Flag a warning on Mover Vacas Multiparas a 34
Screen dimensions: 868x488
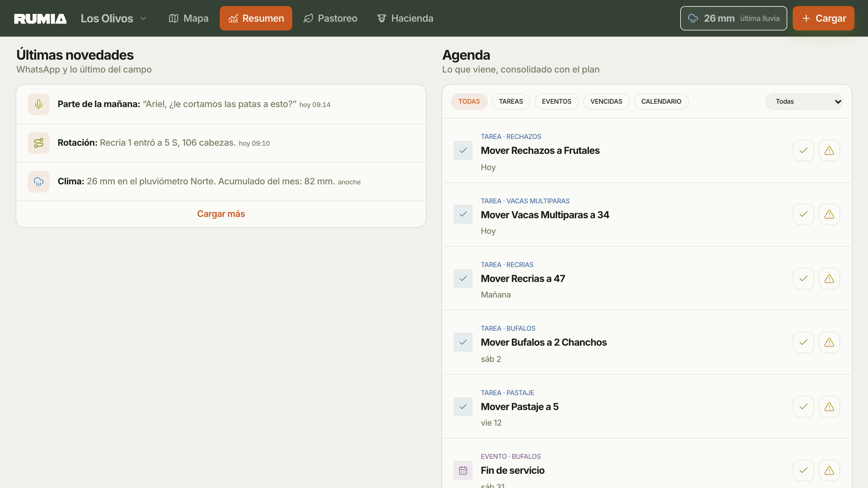tap(829, 214)
